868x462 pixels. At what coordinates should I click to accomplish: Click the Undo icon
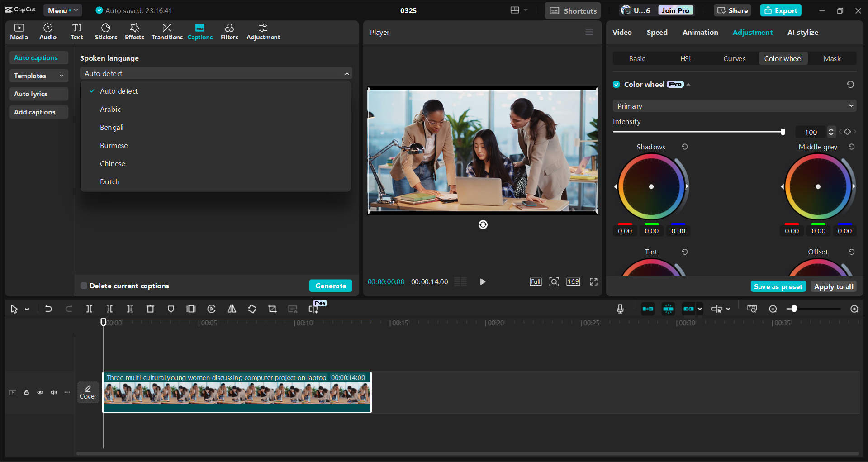point(48,309)
